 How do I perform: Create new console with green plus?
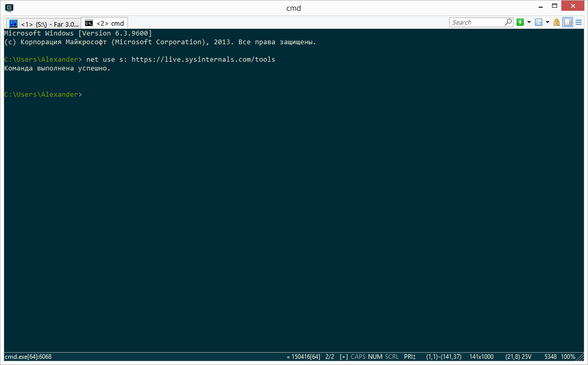pos(520,22)
